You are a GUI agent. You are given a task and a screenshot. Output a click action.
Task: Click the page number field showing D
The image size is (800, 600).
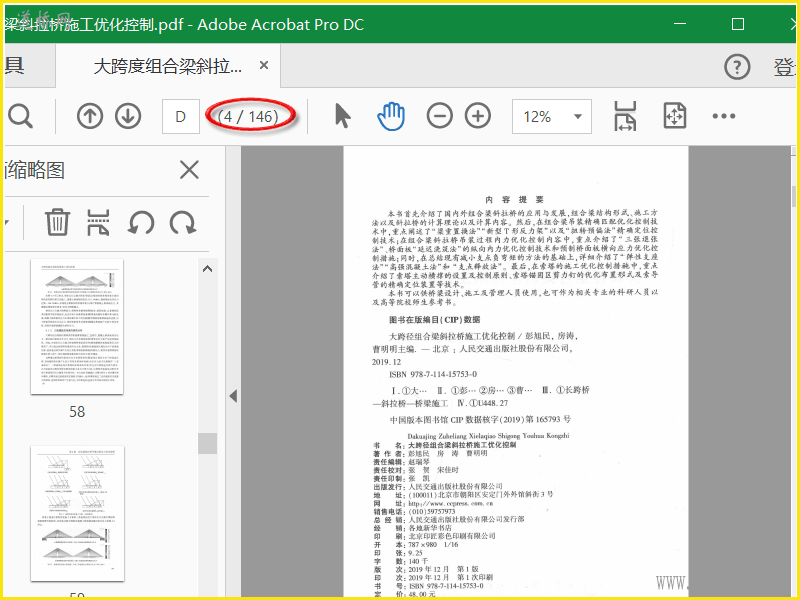[x=181, y=116]
